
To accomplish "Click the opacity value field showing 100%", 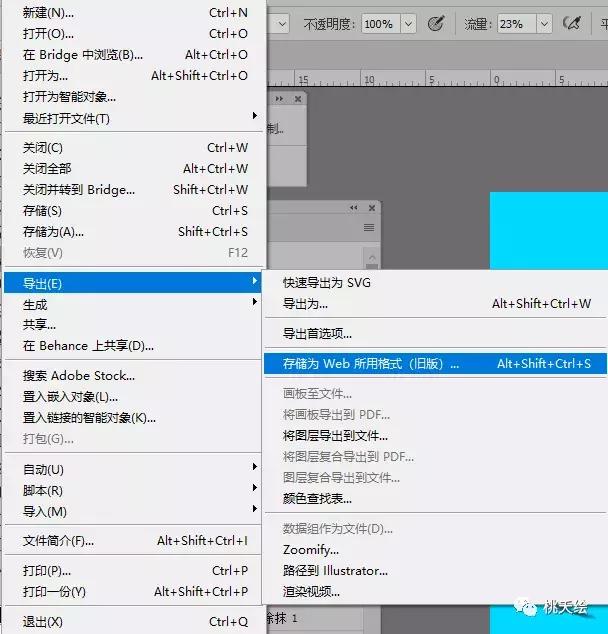I will (x=380, y=24).
